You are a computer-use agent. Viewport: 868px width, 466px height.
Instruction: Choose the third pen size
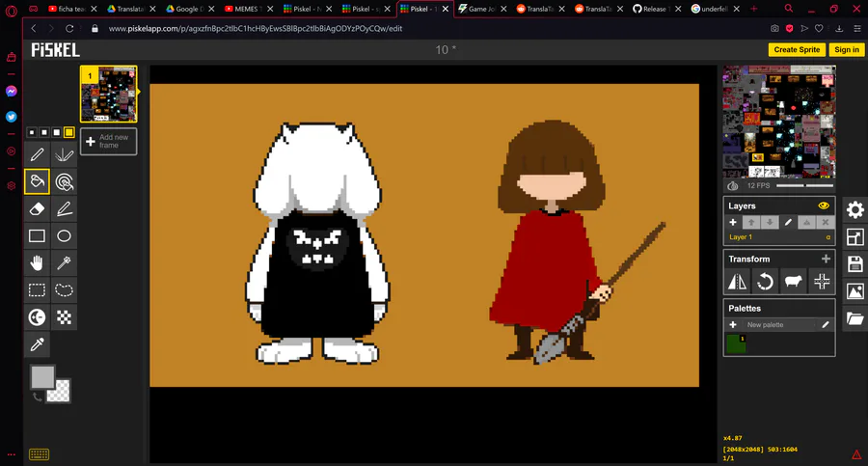57,132
